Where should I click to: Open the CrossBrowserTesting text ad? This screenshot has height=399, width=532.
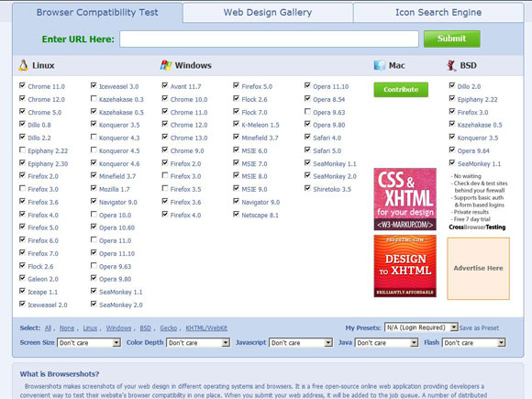pyautogui.click(x=478, y=202)
